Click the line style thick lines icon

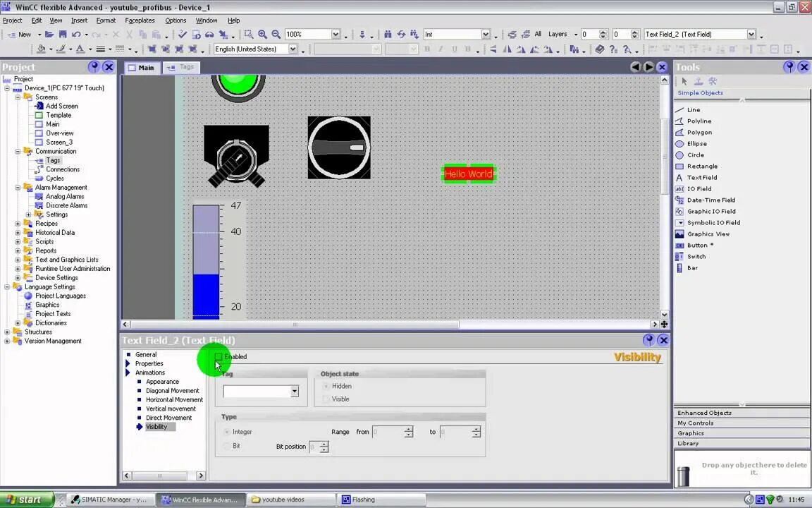pos(101,49)
